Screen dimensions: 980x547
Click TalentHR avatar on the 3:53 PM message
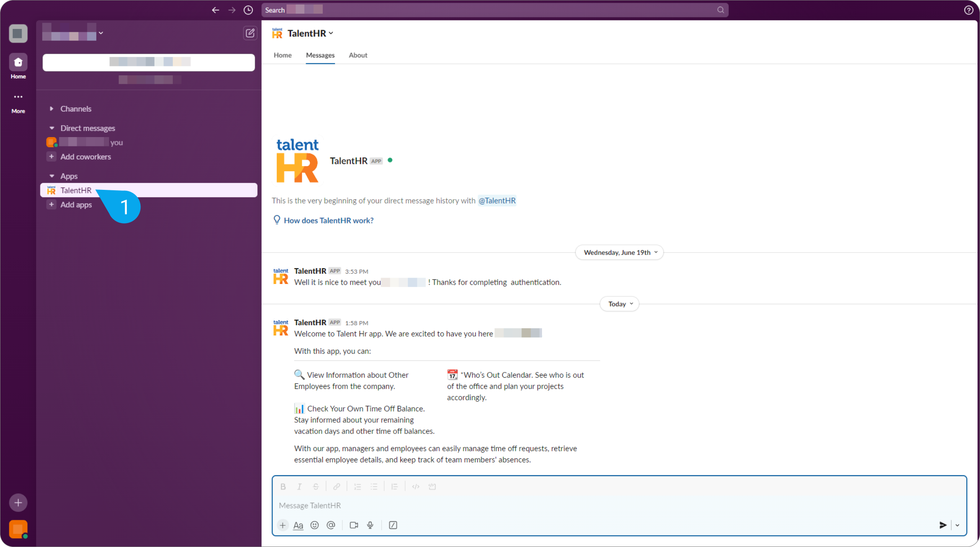(281, 276)
